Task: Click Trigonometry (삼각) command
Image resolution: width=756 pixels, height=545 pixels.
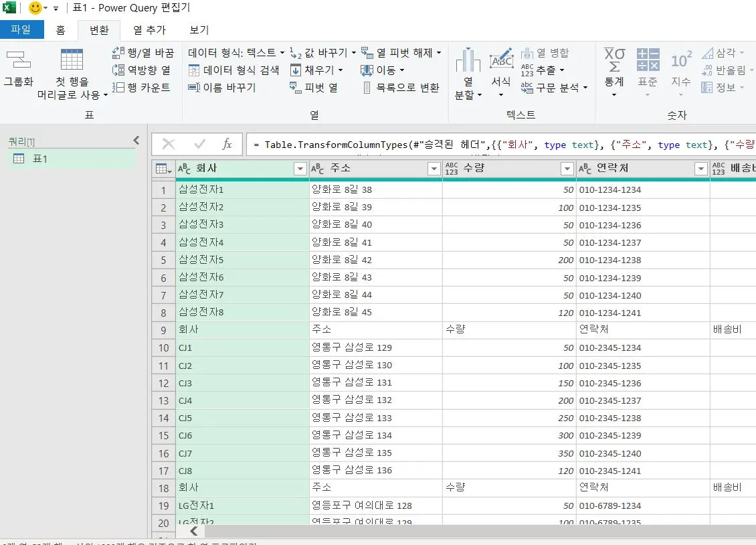Action: pos(723,53)
